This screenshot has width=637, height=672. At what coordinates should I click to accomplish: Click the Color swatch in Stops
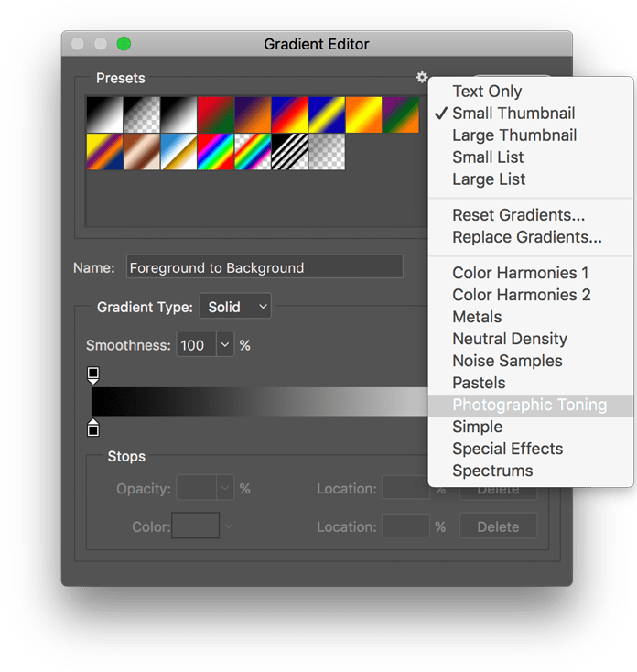pyautogui.click(x=195, y=526)
